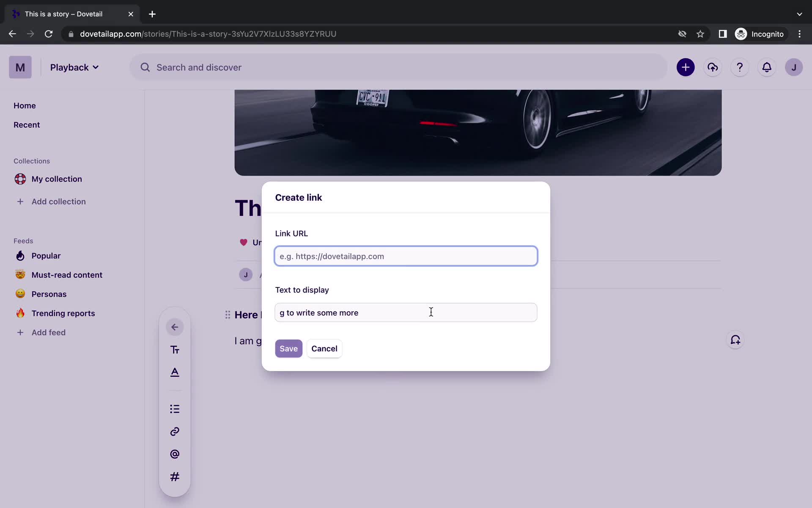
Task: Open the Must-read content feed
Action: 67,275
